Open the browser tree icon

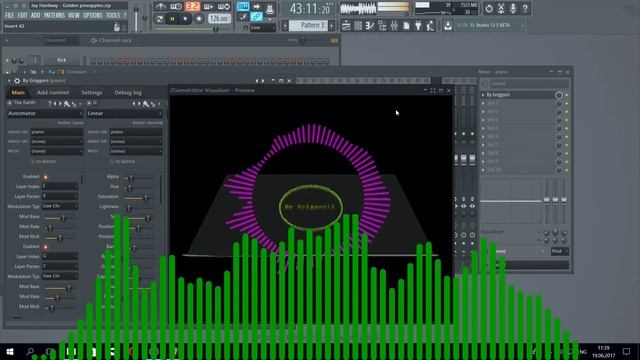(x=382, y=26)
